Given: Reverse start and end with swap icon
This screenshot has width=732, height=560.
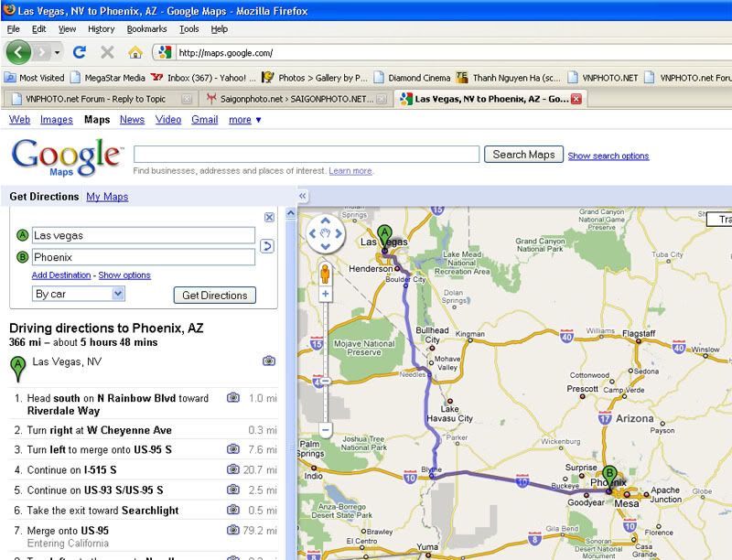Looking at the screenshot, I should (266, 246).
